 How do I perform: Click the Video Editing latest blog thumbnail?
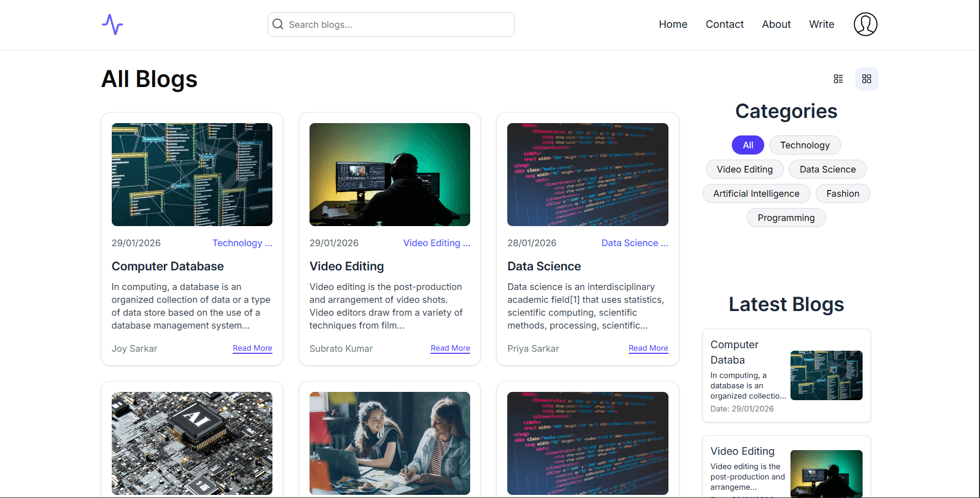click(827, 474)
